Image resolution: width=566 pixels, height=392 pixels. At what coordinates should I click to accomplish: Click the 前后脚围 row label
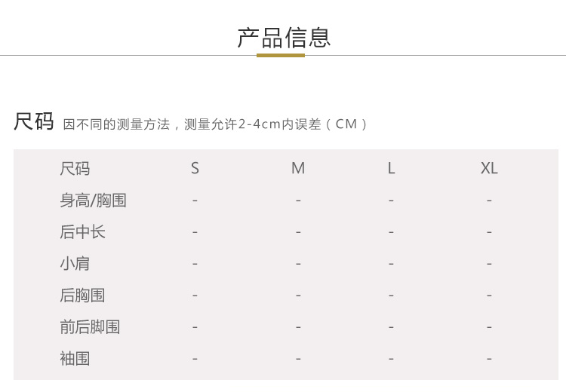point(90,327)
